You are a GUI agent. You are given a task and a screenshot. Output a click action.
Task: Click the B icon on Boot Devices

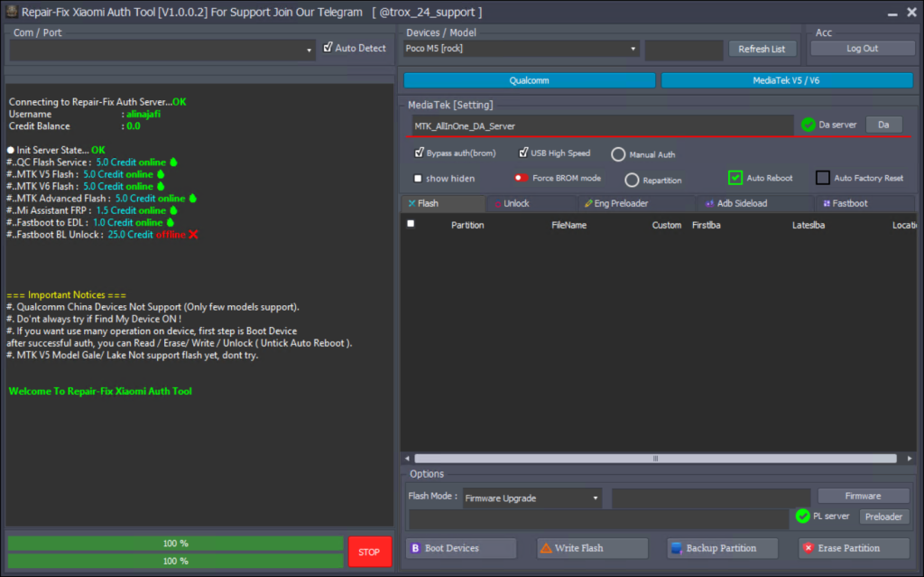click(416, 548)
